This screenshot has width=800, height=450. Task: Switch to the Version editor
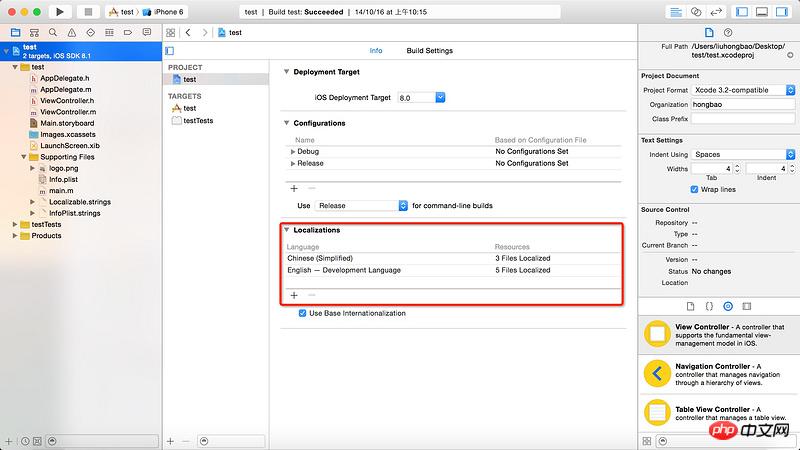click(716, 12)
